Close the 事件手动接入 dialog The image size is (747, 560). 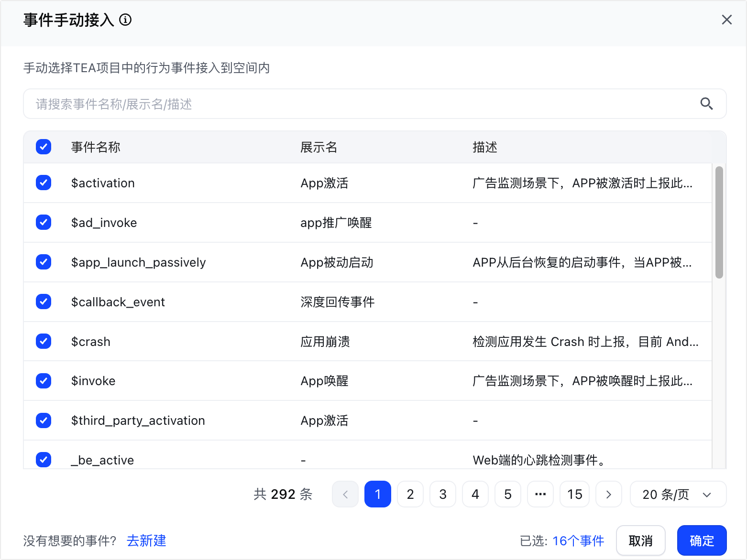pos(726,20)
